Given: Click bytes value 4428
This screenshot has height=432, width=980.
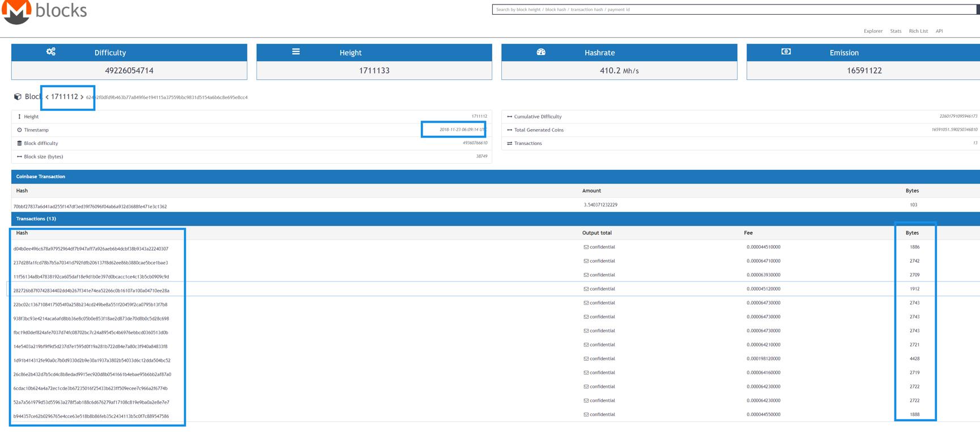Looking at the screenshot, I should 914,359.
